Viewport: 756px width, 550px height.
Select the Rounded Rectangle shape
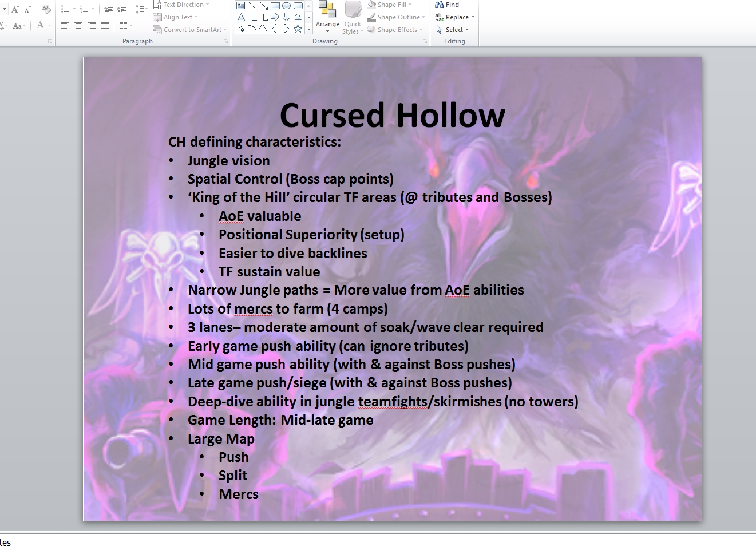tap(298, 5)
